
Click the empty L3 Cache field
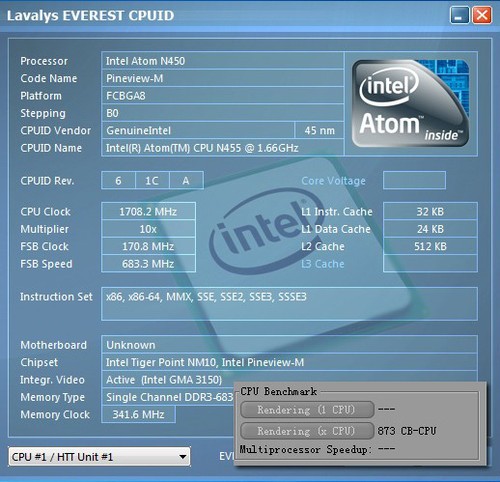[x=430, y=264]
